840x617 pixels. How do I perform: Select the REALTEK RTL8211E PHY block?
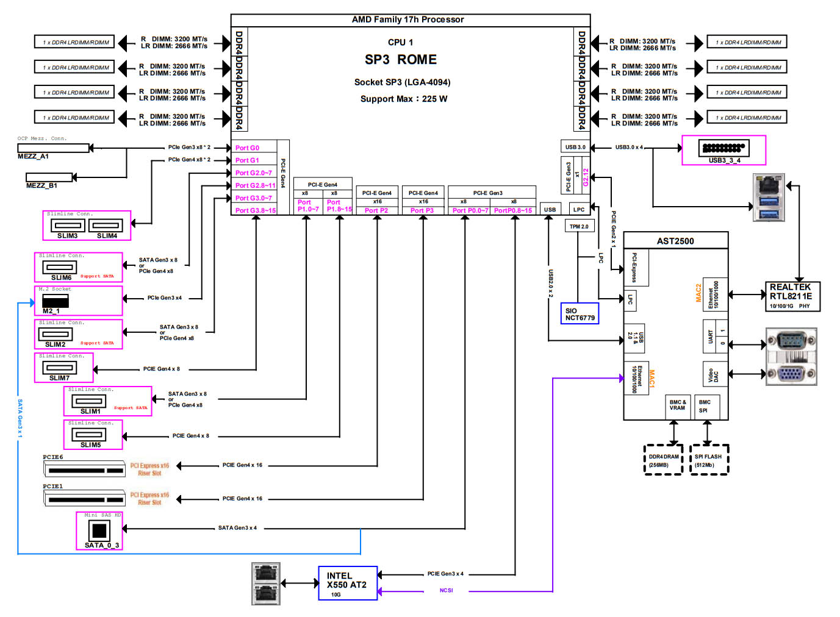pyautogui.click(x=792, y=296)
